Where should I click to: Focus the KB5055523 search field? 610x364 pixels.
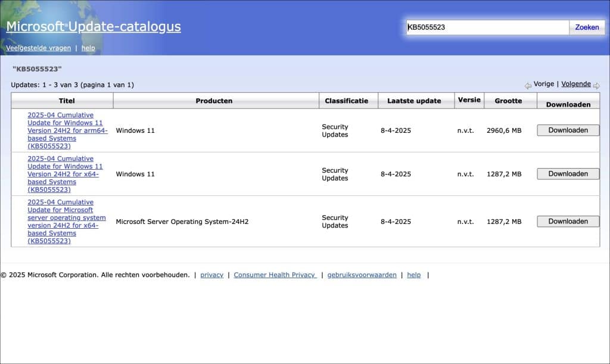488,27
